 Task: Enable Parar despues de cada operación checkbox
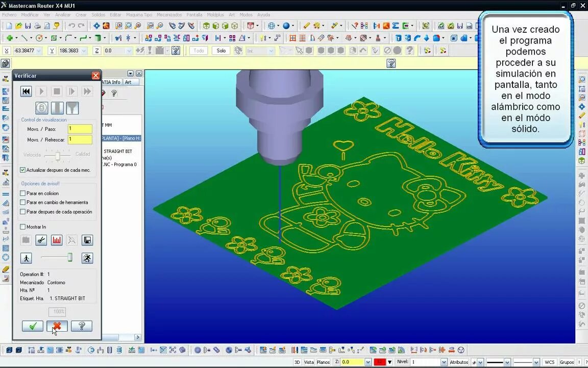click(23, 212)
